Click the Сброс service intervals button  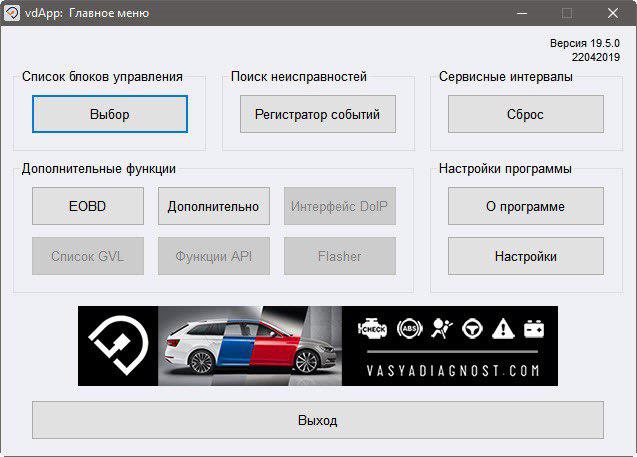pyautogui.click(x=526, y=114)
